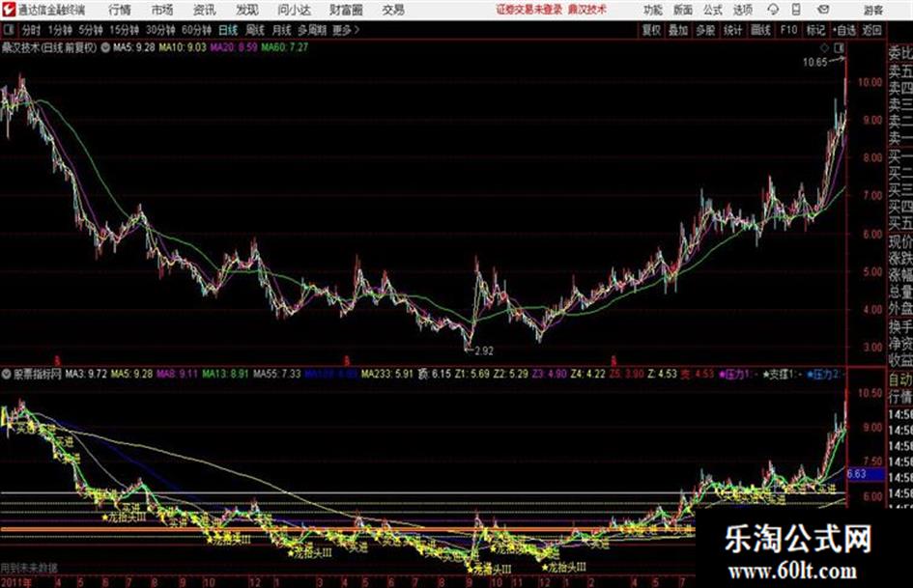The width and height of the screenshot is (913, 588).
Task: Switch to the 分时 chart tab
Action: (x=31, y=30)
